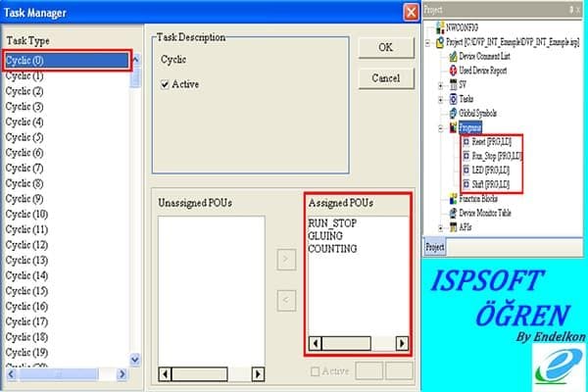588x392 pixels.
Task: Open the Device Monitor Table icon
Action: pos(454,212)
